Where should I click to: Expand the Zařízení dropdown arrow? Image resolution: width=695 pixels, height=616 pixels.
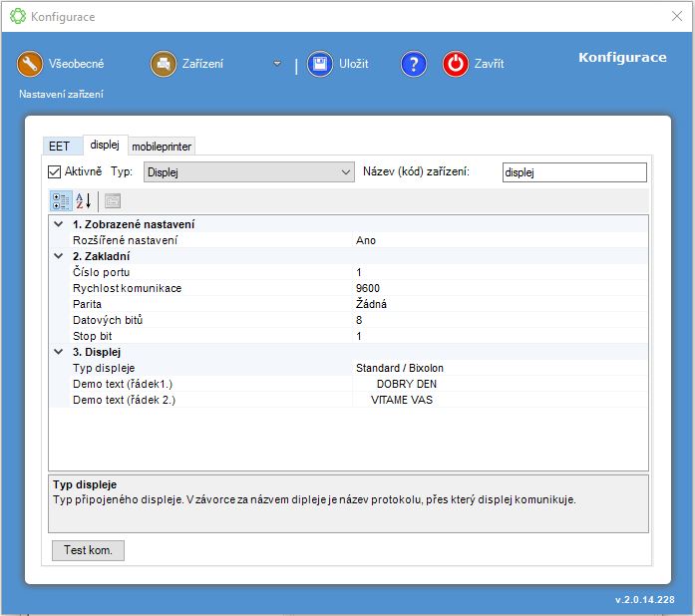click(277, 64)
